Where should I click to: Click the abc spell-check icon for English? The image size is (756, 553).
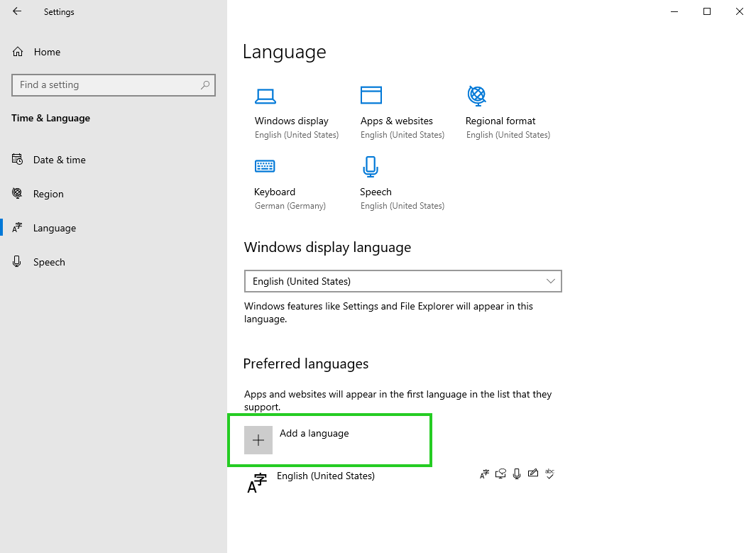549,473
